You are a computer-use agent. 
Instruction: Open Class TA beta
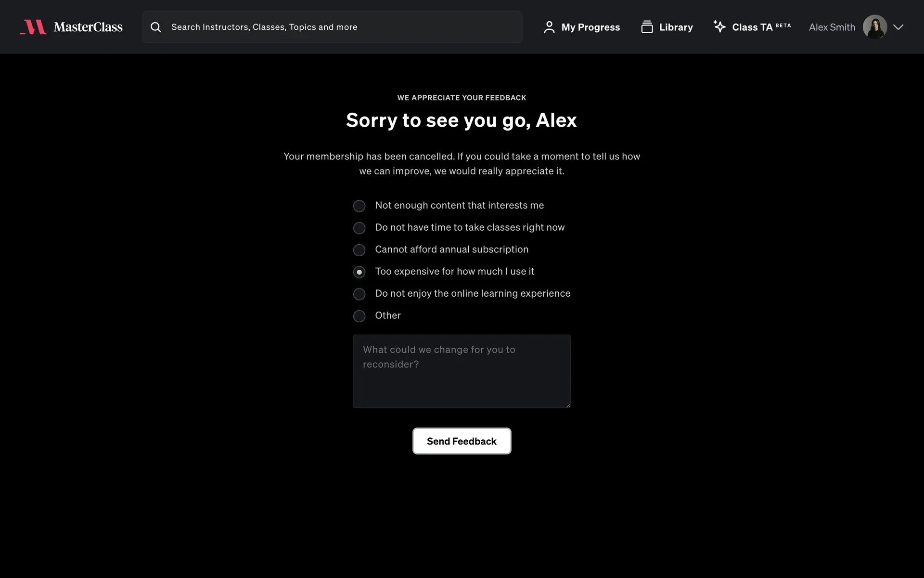[752, 27]
